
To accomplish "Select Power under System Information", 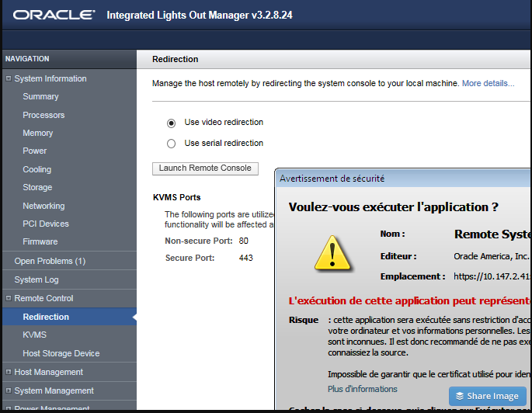I will [35, 151].
